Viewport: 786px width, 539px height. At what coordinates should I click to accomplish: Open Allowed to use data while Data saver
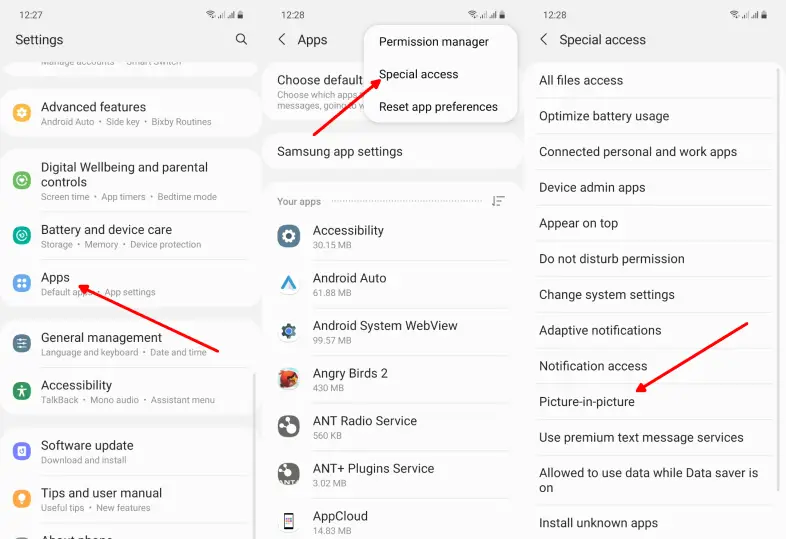(654, 480)
